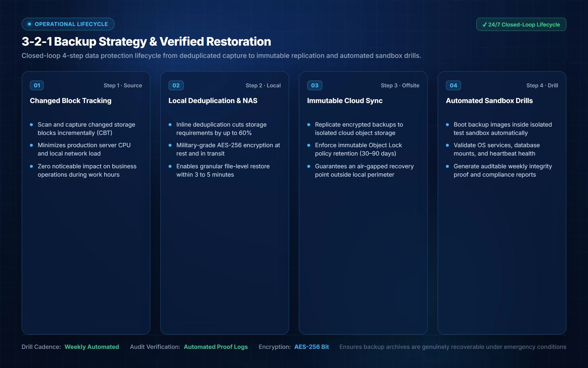588x368 pixels.
Task: Click the 'Audit Verification:' footer label
Action: click(155, 347)
